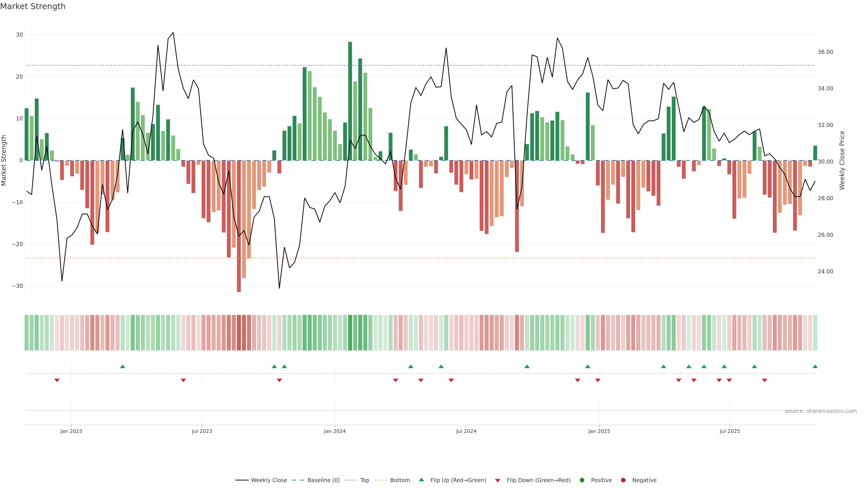Click the Weekly Close Price axis title
Viewport: 868px width, 488px height.
click(x=842, y=160)
